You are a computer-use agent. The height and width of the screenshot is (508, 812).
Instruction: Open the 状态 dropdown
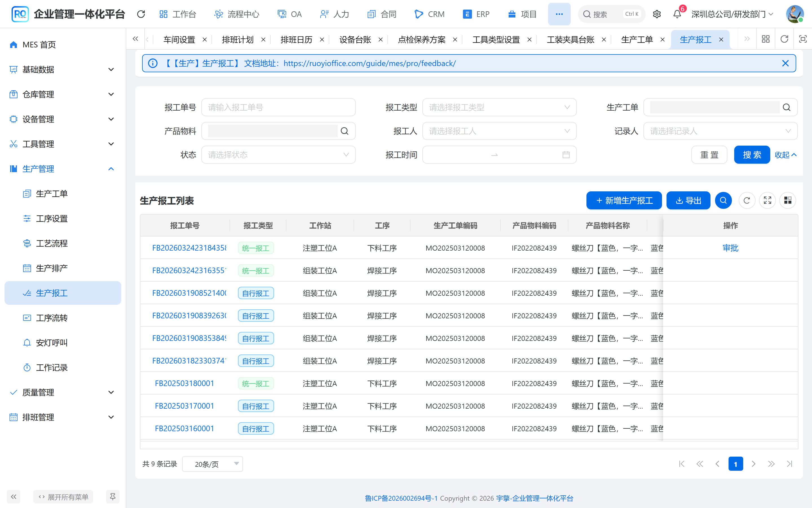click(278, 155)
